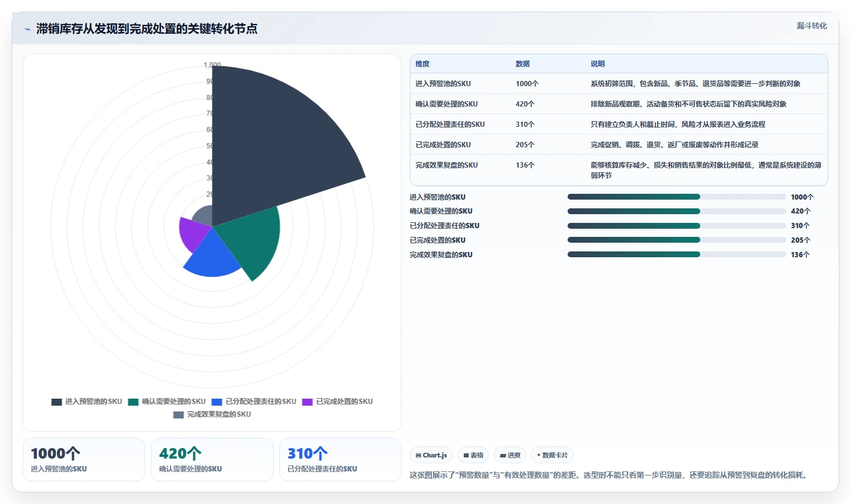Toggle the 完成效果复盘的SKU legend entry

point(212,414)
